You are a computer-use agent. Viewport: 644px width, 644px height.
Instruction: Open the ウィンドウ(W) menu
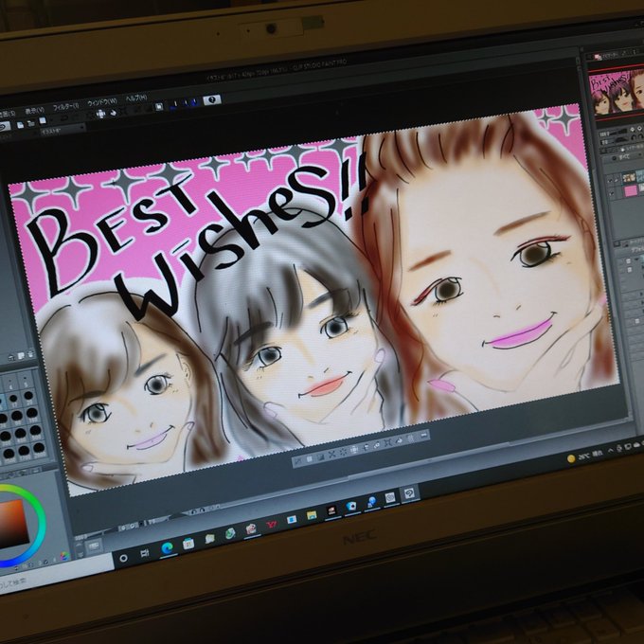(102, 101)
